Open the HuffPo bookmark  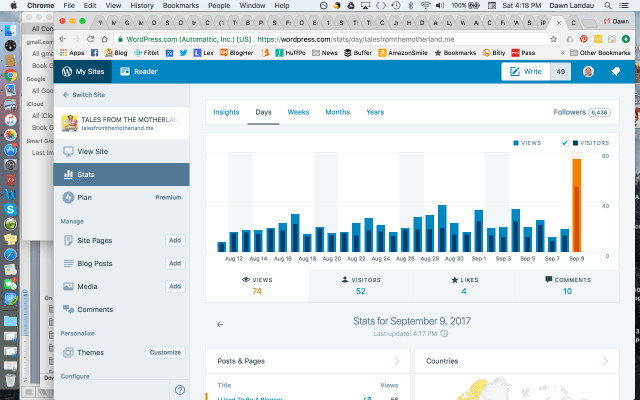(291, 53)
